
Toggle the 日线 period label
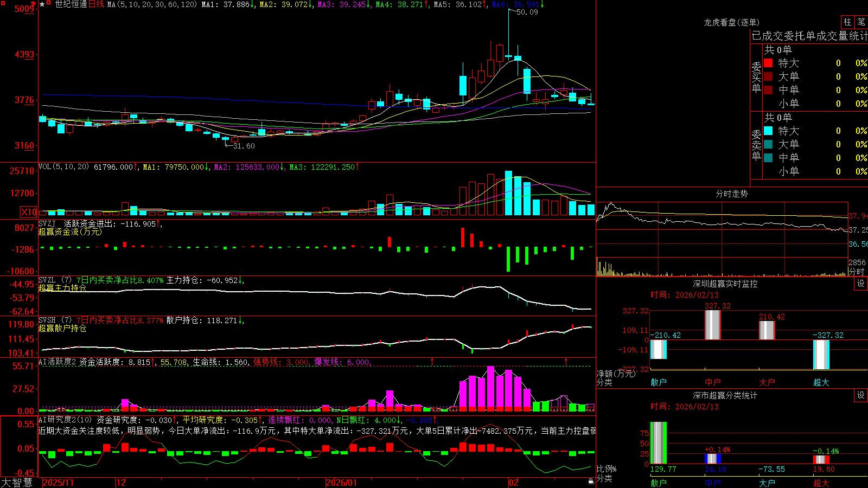point(95,4)
